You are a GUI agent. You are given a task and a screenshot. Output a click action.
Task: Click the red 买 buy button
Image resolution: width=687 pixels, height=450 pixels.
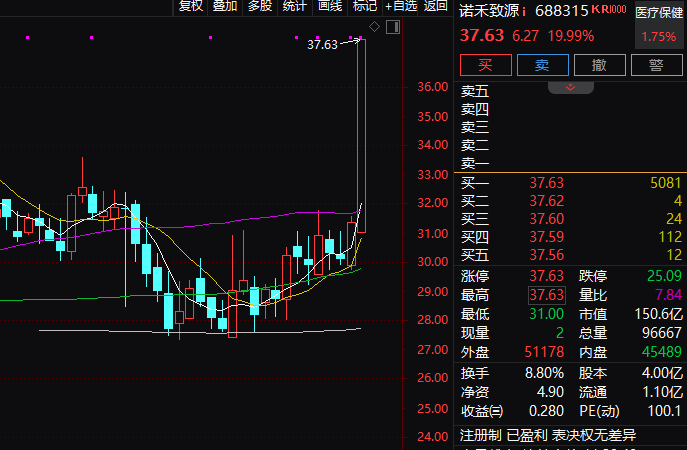tap(485, 65)
